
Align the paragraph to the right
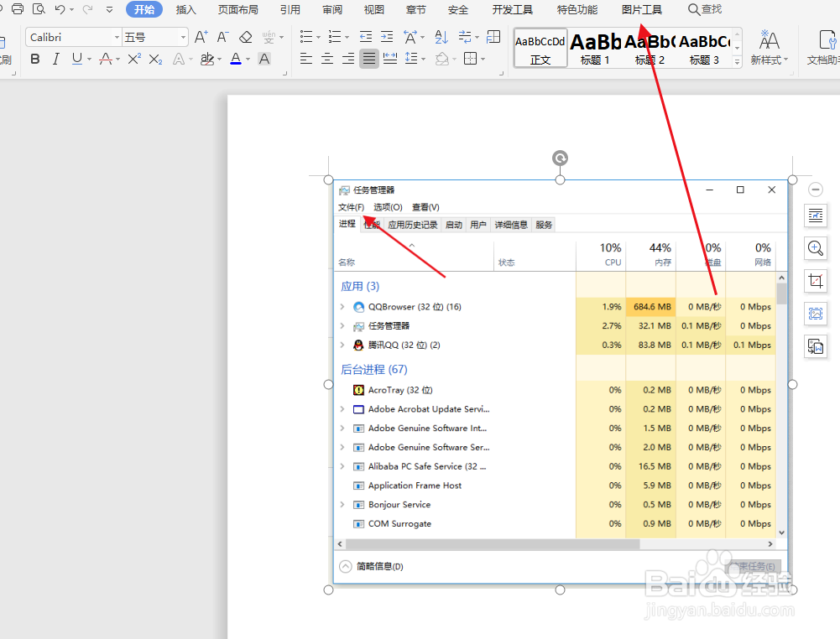pos(348,59)
